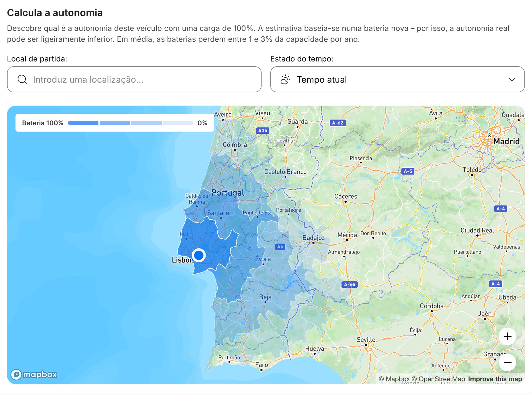The width and height of the screenshot is (532, 395).
Task: Click the A-5 road shield
Action: click(x=408, y=171)
